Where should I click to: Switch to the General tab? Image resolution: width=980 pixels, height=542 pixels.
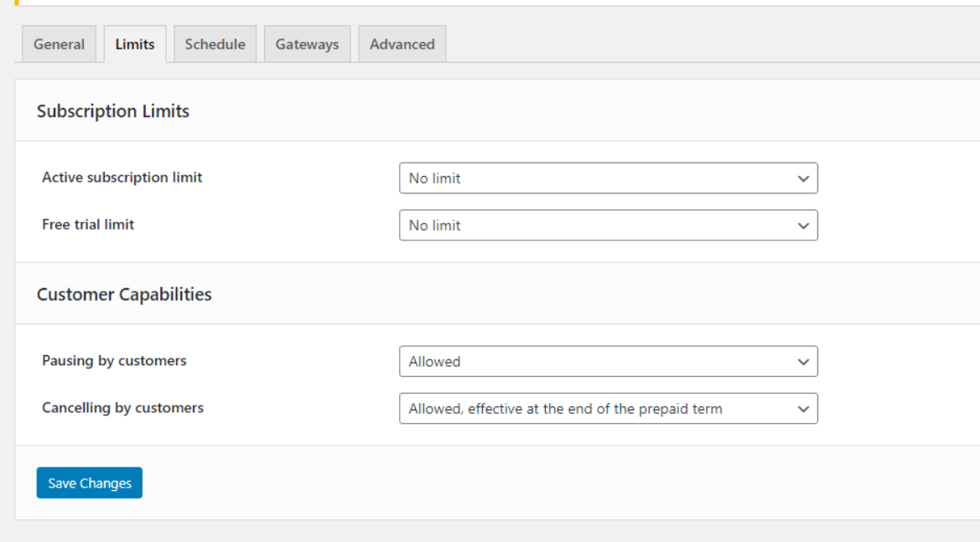(60, 44)
